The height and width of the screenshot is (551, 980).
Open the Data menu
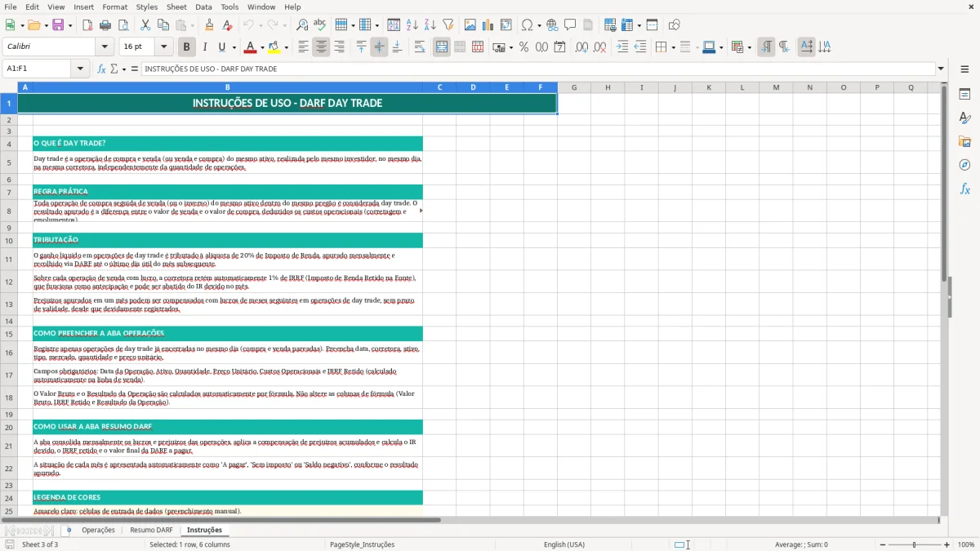click(x=203, y=7)
